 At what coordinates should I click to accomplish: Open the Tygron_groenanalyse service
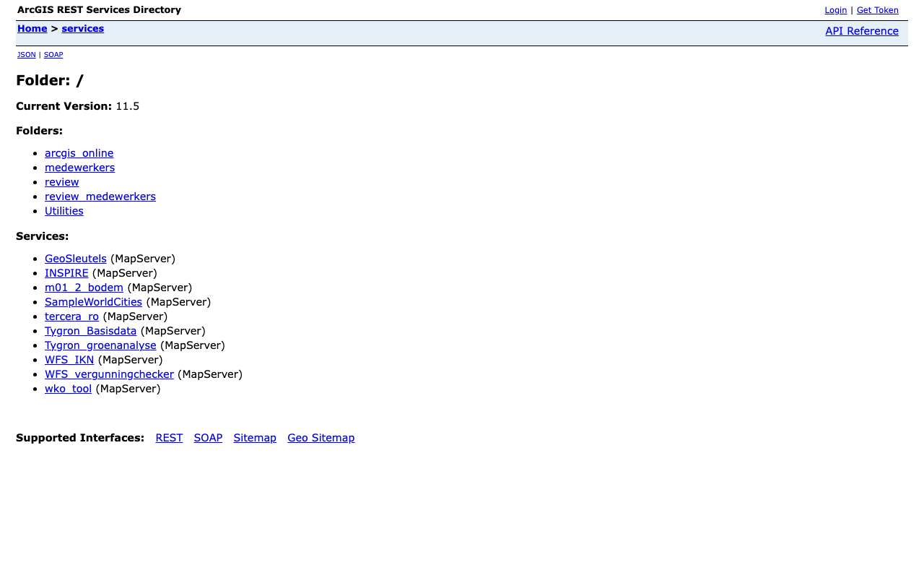pos(100,345)
